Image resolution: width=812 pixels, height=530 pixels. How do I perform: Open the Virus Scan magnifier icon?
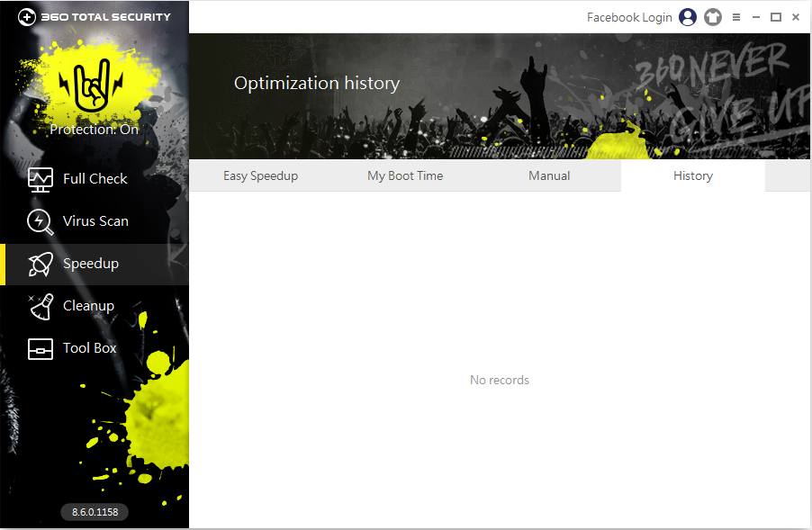(40, 221)
